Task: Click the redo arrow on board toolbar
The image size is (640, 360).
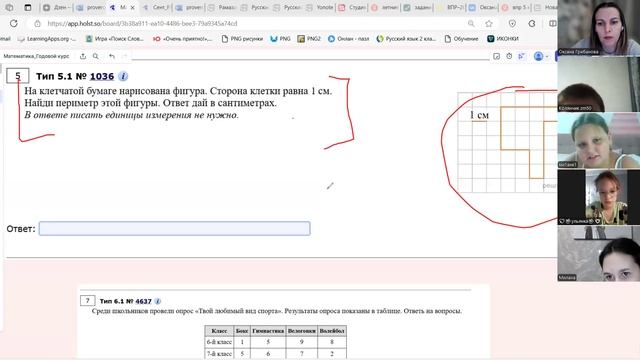Action: click(125, 56)
